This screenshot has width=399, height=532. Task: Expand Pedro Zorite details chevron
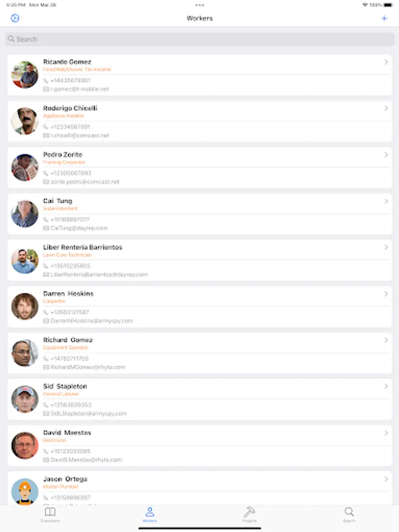pos(386,155)
